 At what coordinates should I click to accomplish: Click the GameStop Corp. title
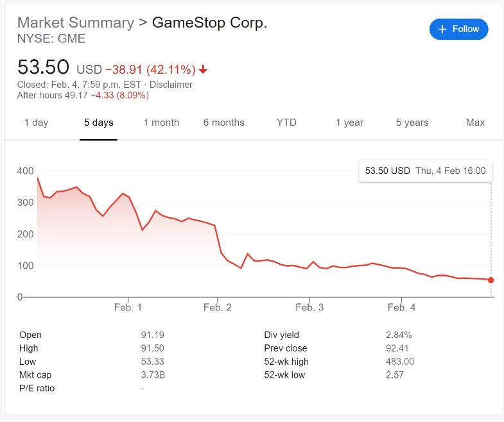[209, 22]
